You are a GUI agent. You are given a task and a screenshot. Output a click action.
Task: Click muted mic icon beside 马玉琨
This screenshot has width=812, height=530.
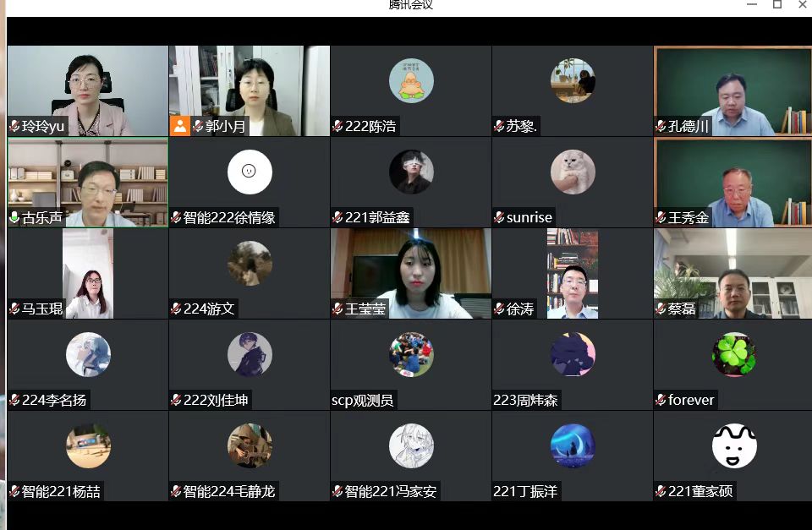(x=14, y=309)
